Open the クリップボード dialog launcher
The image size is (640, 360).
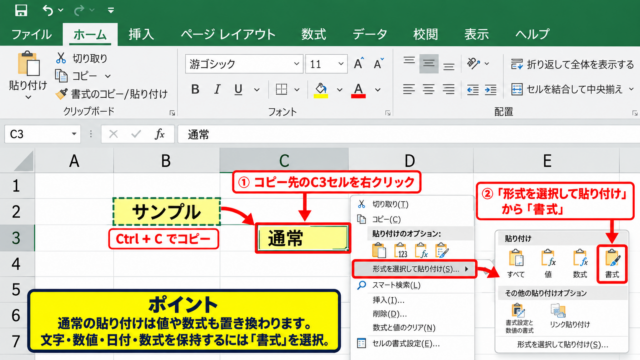click(x=172, y=113)
